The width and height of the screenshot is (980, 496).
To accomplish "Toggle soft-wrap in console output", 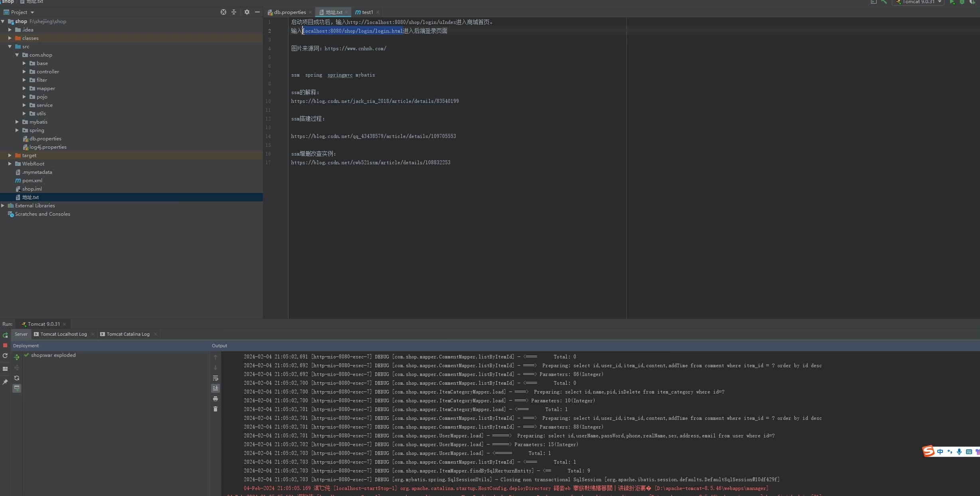I will coord(215,378).
